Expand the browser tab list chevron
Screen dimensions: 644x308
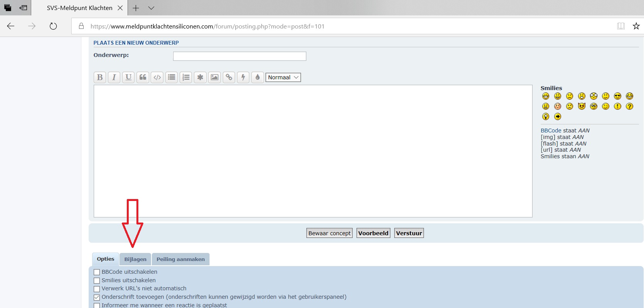151,8
